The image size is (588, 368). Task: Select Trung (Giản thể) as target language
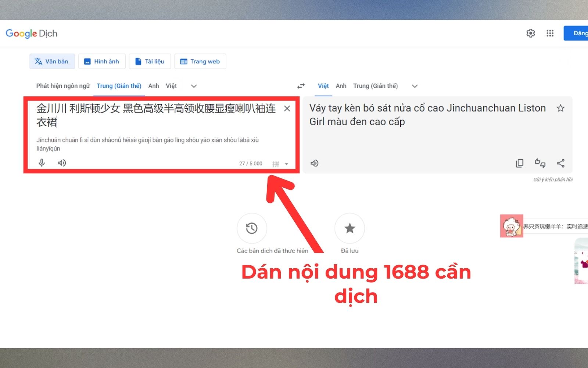point(375,86)
